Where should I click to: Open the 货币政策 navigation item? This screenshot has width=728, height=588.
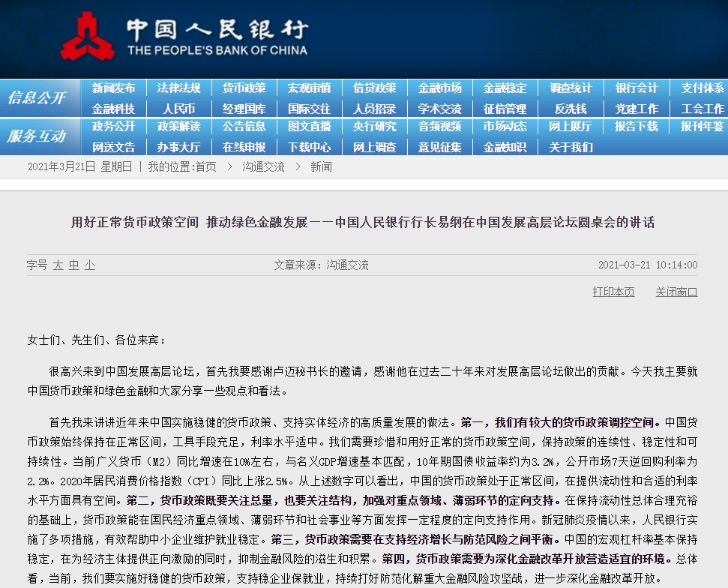click(244, 88)
